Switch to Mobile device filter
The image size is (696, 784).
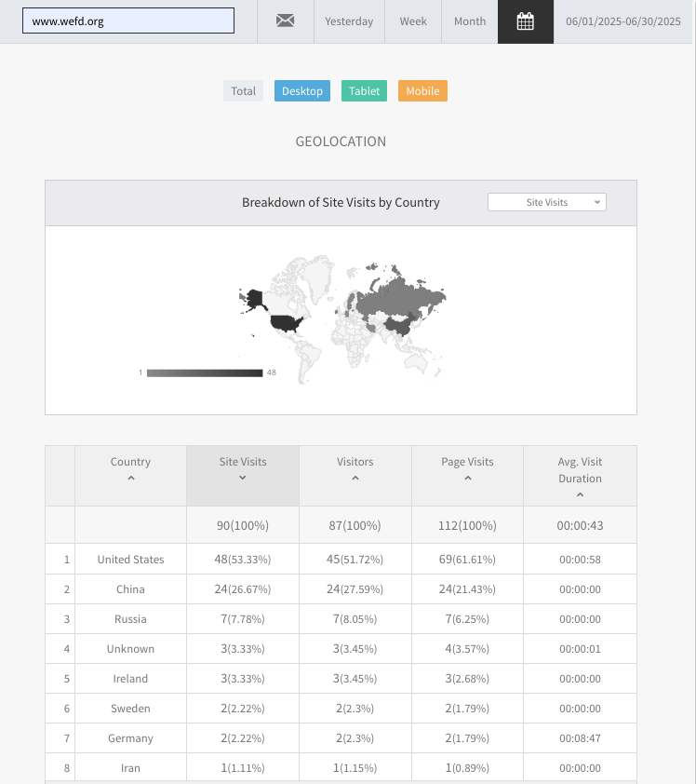[422, 91]
